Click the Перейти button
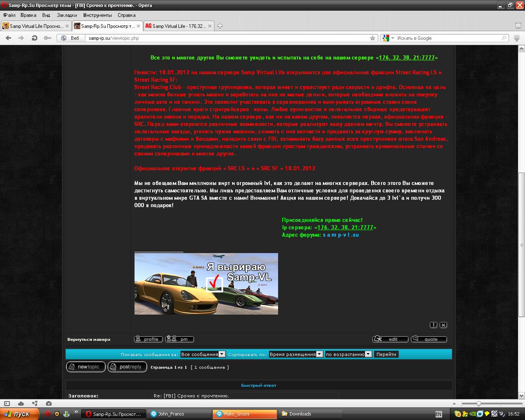The image size is (525, 420). (386, 354)
